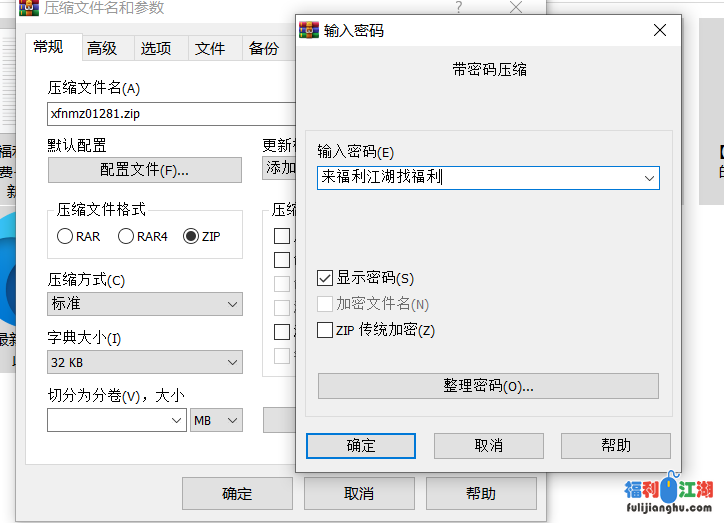724x523 pixels.
Task: Click the 配置文件 button
Action: pos(145,170)
